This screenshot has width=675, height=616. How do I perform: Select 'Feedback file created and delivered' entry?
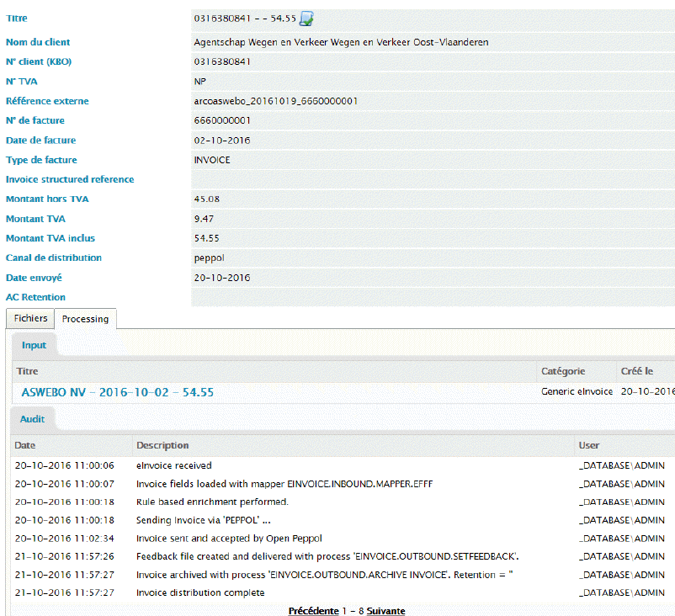327,556
